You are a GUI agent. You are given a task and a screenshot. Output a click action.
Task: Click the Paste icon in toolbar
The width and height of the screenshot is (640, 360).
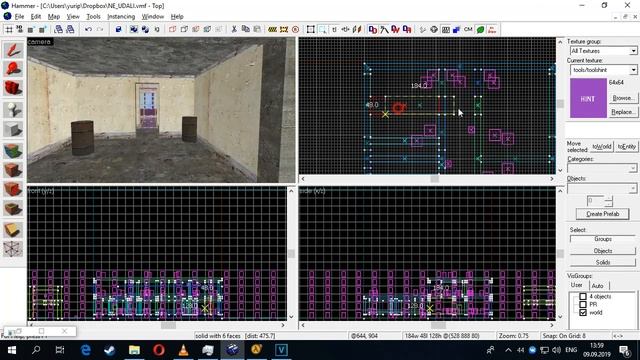click(x=257, y=29)
